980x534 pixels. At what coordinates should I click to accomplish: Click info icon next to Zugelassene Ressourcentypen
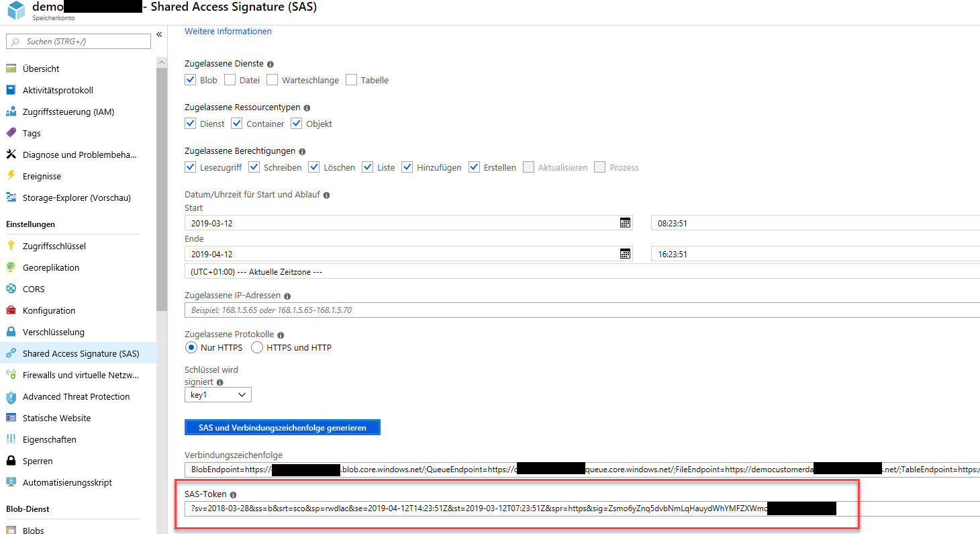pyautogui.click(x=307, y=107)
